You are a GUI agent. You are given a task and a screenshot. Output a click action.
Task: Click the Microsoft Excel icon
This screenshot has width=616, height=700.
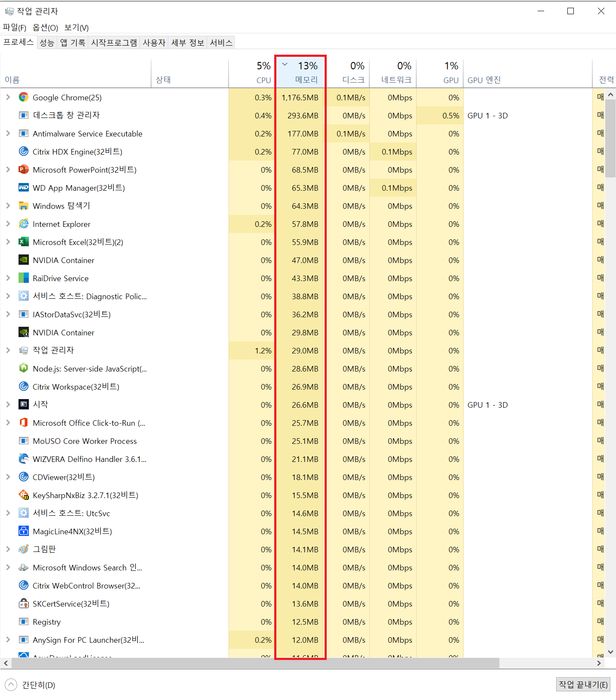pyautogui.click(x=24, y=242)
